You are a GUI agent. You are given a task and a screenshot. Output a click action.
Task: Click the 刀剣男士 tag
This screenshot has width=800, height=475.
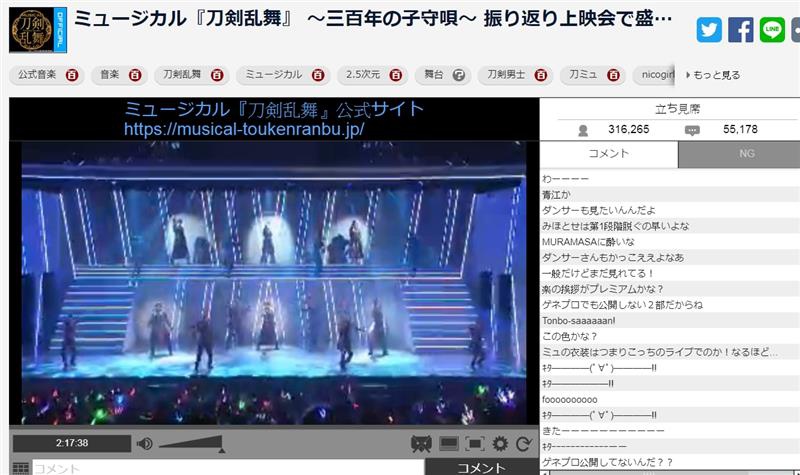506,74
